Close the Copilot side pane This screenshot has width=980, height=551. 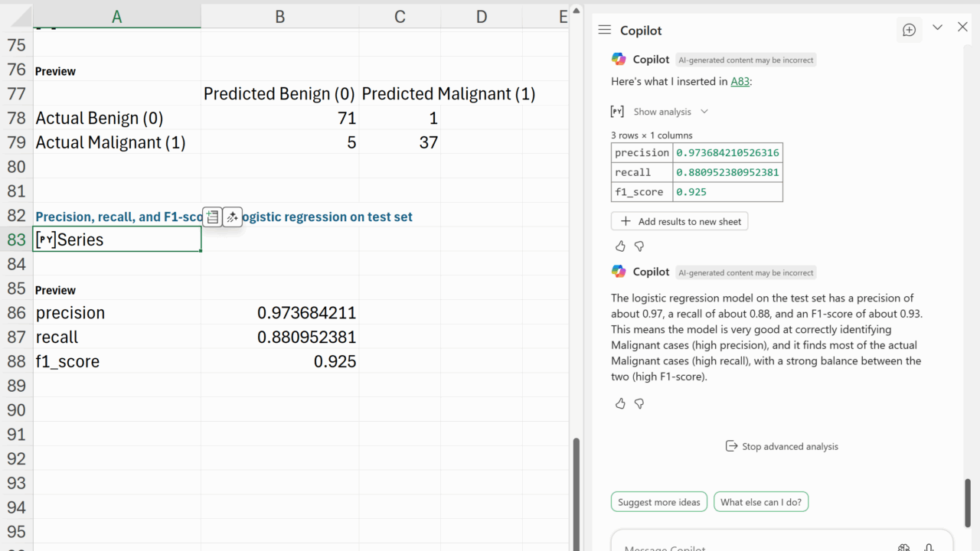[x=962, y=28]
